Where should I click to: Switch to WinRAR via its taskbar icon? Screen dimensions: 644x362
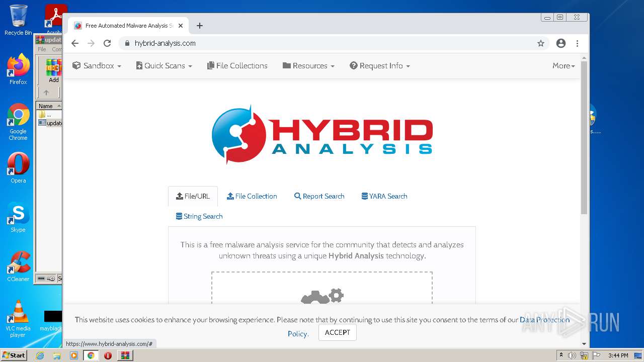click(x=125, y=355)
